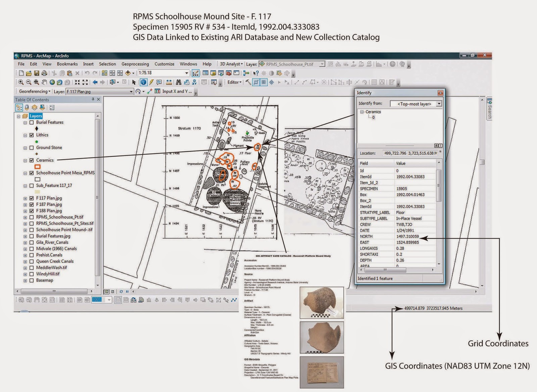
Task: Open the 3D Analyst dropdown menu
Action: coord(231,64)
